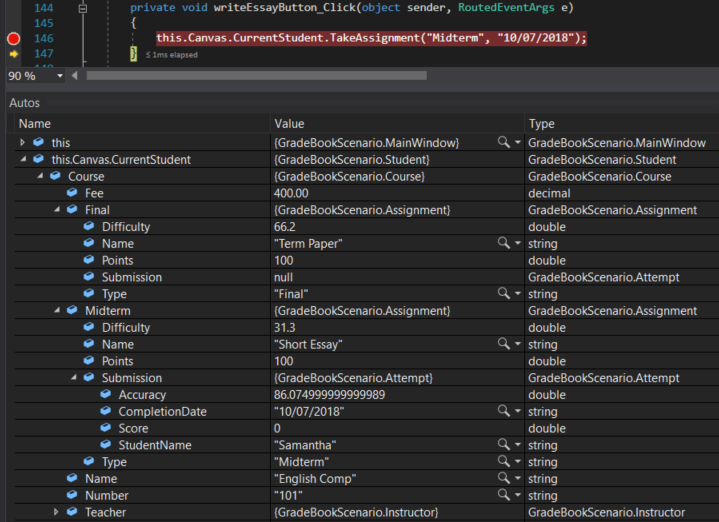Click the Name column header
The width and height of the screenshot is (719, 522).
click(x=34, y=124)
